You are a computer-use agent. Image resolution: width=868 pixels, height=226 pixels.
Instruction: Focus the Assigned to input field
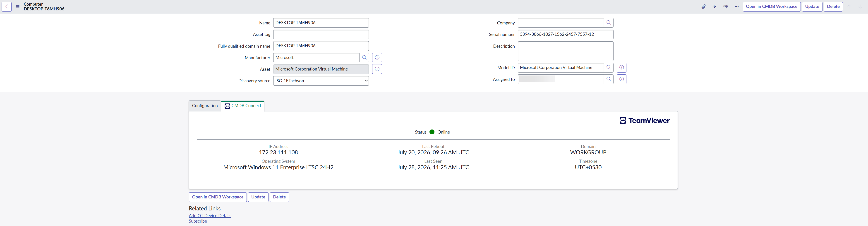click(x=561, y=79)
